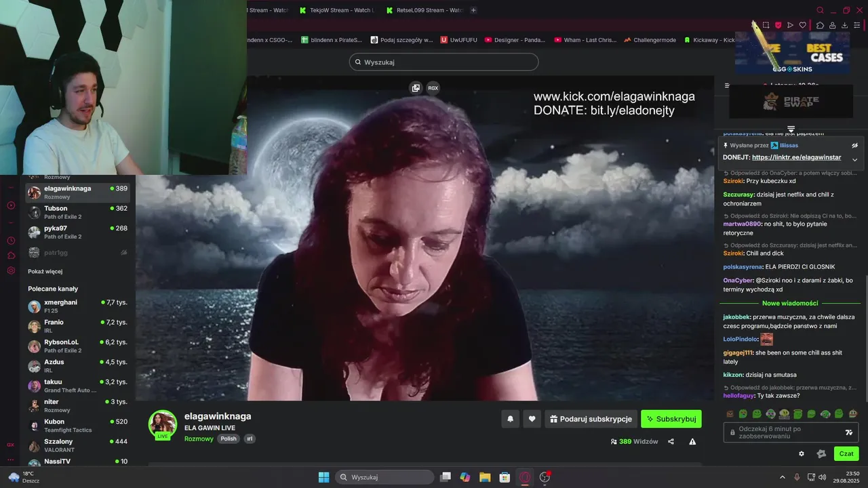Open the browser ad-blocker shield icon
The width and height of the screenshot is (868, 488).
(x=778, y=25)
